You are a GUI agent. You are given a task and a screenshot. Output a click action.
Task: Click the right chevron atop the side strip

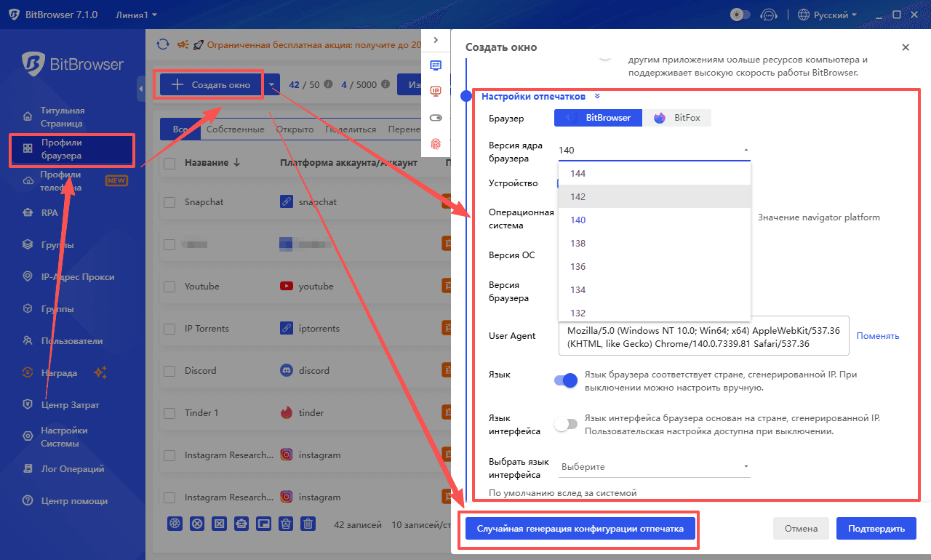[436, 40]
